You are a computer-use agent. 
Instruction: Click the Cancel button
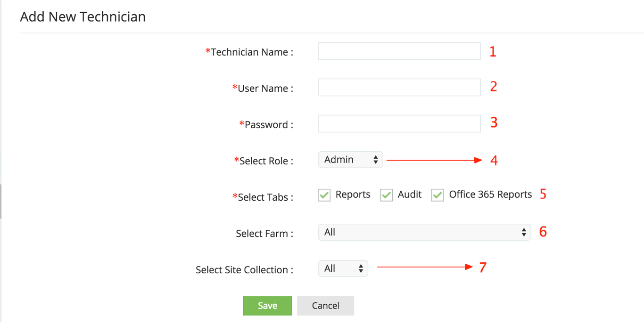(325, 306)
